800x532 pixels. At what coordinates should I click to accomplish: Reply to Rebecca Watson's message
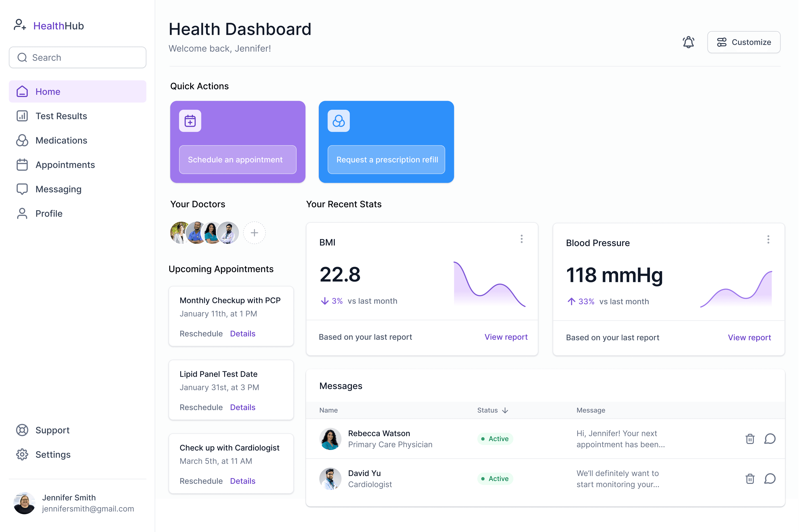tap(769, 439)
